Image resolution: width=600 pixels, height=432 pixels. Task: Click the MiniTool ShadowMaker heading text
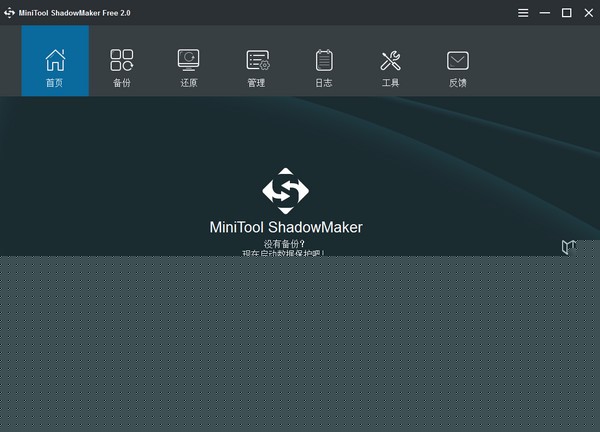click(x=286, y=227)
